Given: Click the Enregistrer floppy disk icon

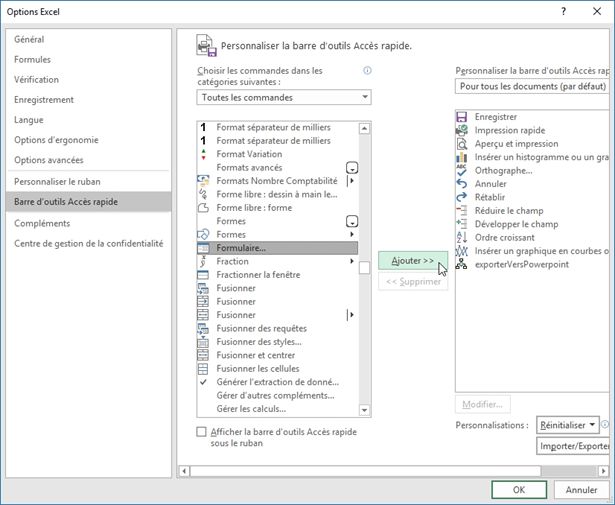Looking at the screenshot, I should [x=462, y=117].
